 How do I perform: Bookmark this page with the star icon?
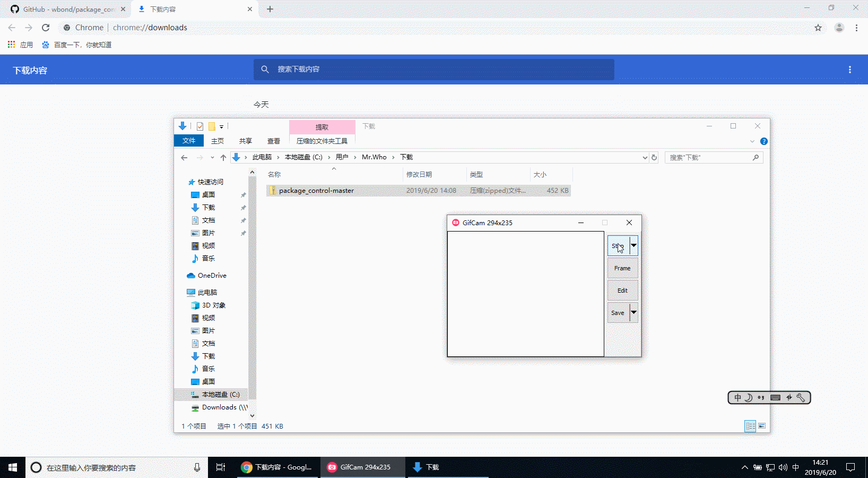818,28
